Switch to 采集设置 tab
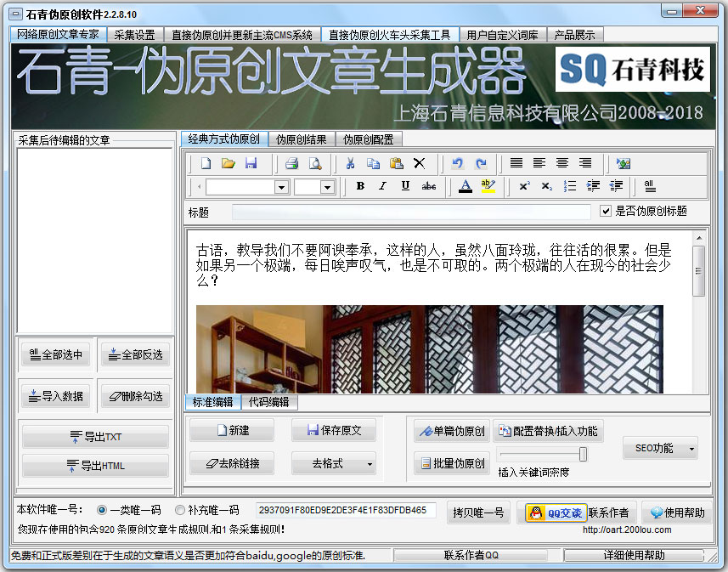This screenshot has height=572, width=728. pyautogui.click(x=135, y=35)
